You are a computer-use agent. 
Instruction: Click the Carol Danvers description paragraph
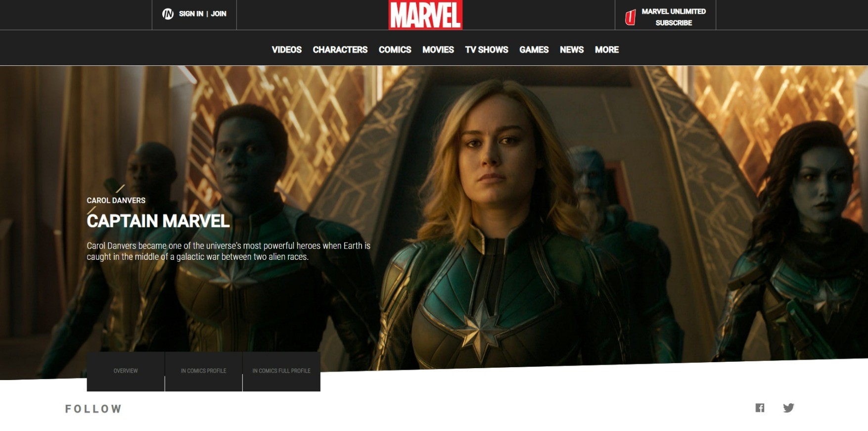[228, 251]
